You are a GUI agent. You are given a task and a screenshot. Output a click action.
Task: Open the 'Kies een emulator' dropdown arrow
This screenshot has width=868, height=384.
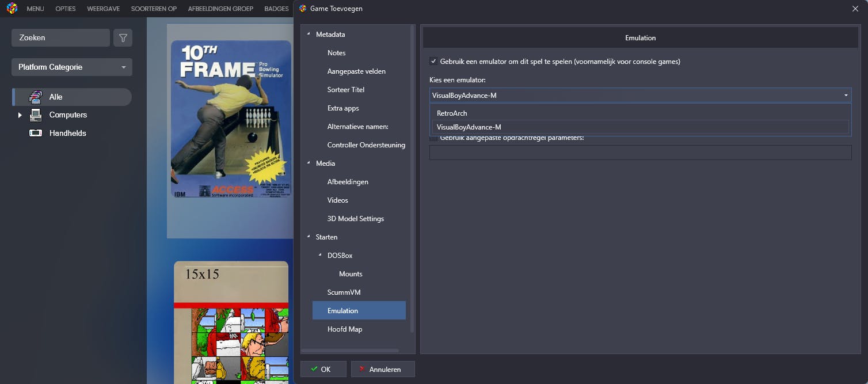846,96
